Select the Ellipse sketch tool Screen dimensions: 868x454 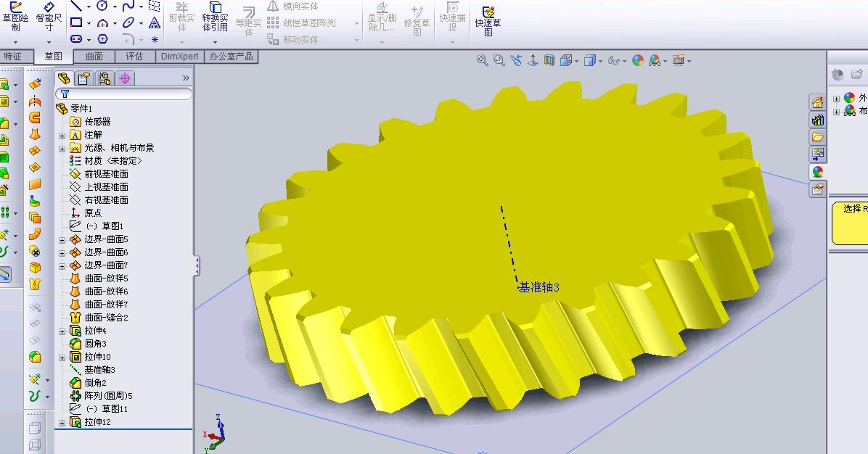tap(128, 22)
